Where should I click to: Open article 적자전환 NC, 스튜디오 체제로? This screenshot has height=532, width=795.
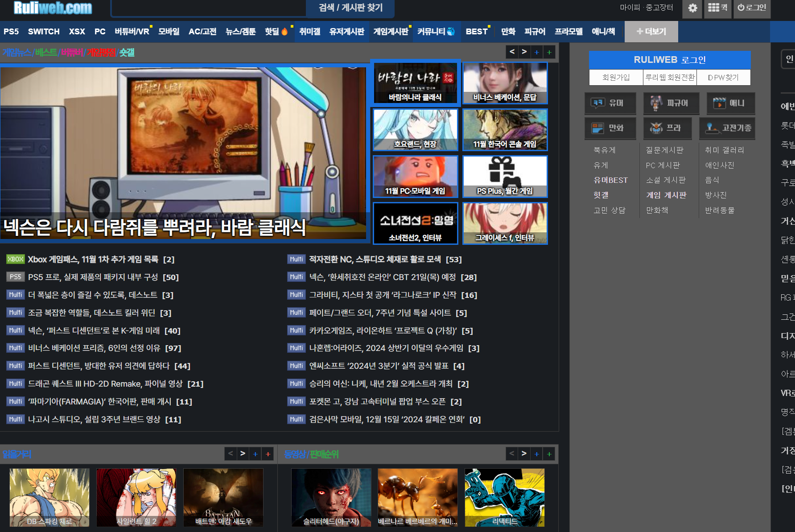click(x=375, y=260)
